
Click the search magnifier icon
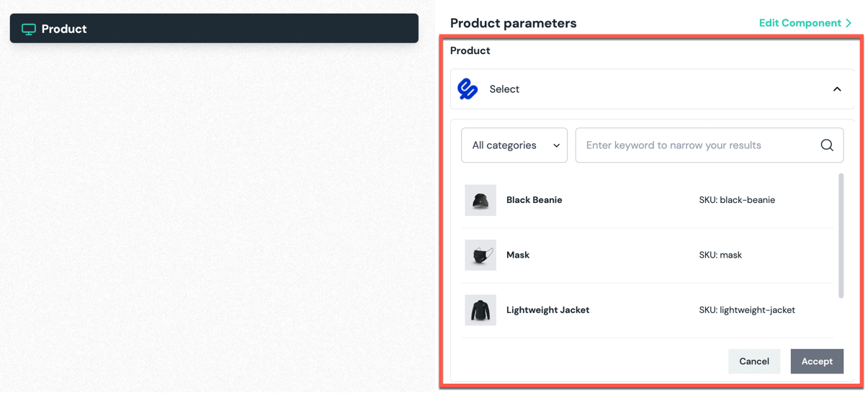[x=827, y=145]
